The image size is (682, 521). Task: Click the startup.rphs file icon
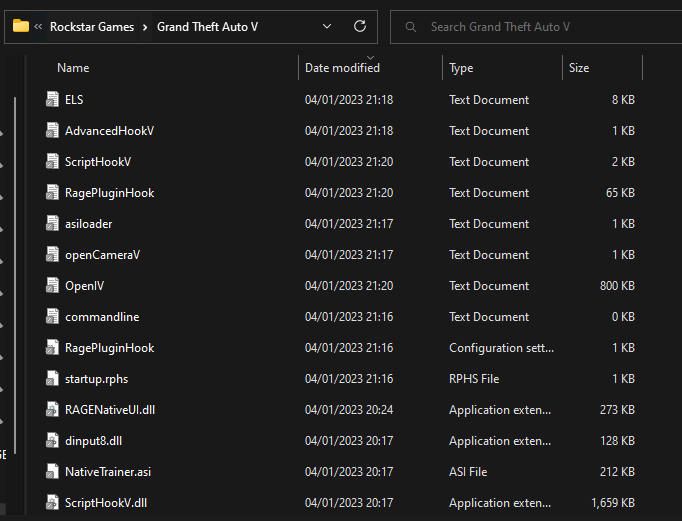(x=54, y=379)
